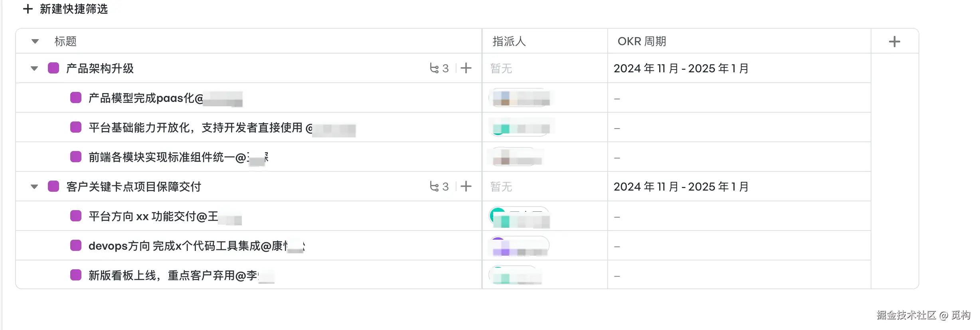The image size is (980, 330).
Task: Click the OKR 周期 column header
Action: [x=642, y=41]
